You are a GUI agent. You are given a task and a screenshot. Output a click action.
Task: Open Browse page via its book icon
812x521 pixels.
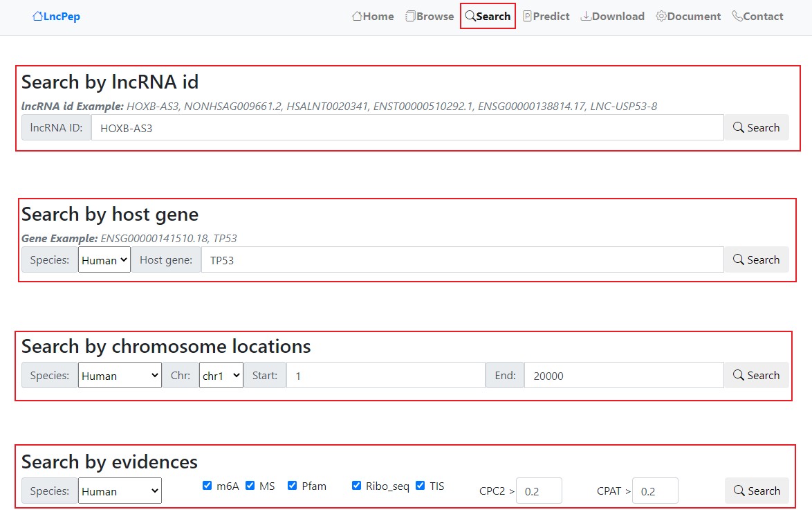click(410, 17)
